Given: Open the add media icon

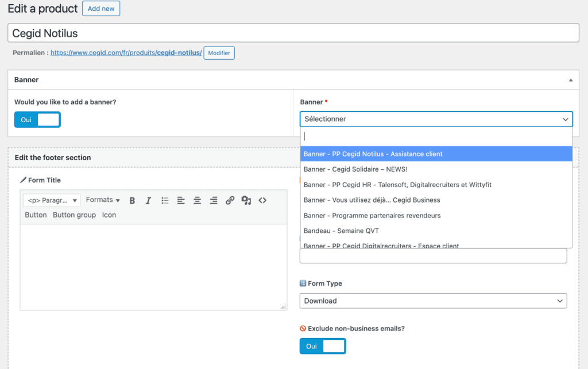Looking at the screenshot, I should point(246,200).
